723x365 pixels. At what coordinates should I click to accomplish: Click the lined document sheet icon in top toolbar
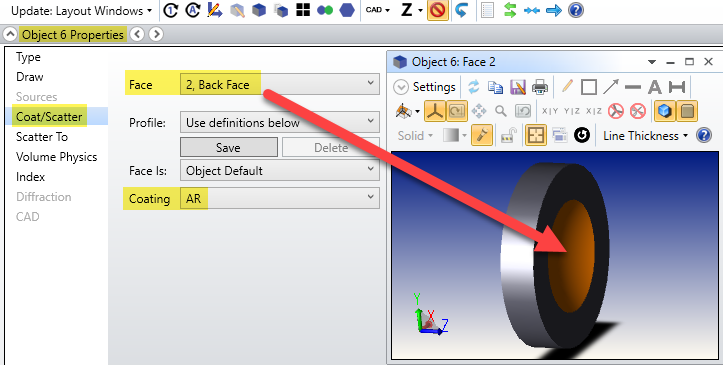click(x=487, y=10)
